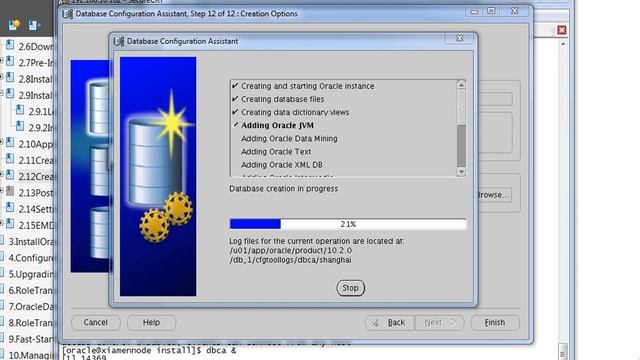Click the dbca command line in terminal

[x=149, y=351]
